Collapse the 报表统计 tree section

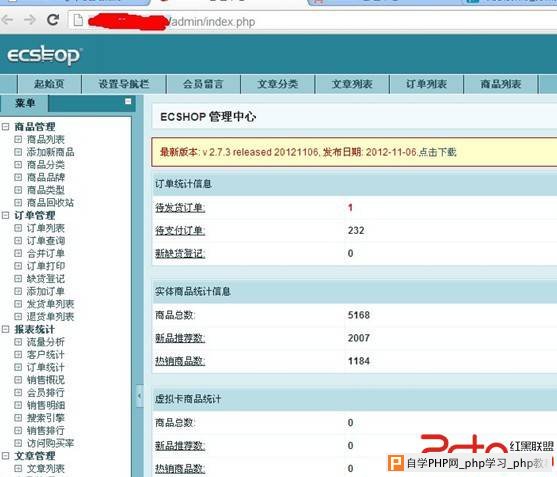tap(5, 329)
